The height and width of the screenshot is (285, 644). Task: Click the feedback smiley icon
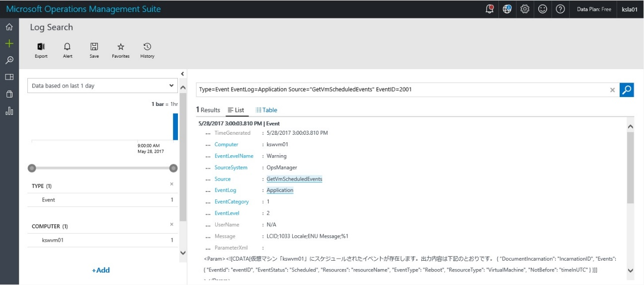(x=543, y=9)
